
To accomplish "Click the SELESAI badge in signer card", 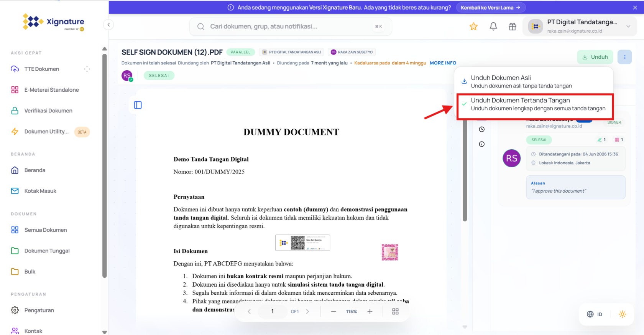I will pos(539,140).
